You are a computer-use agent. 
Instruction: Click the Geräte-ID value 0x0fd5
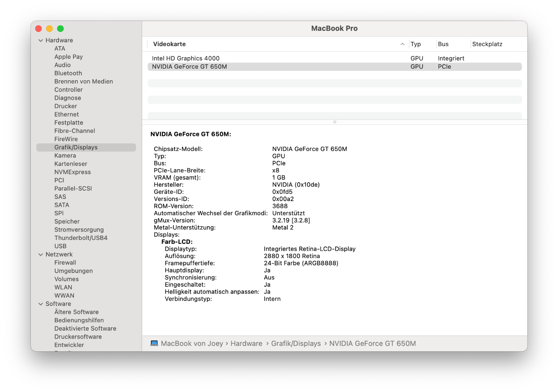pos(282,192)
